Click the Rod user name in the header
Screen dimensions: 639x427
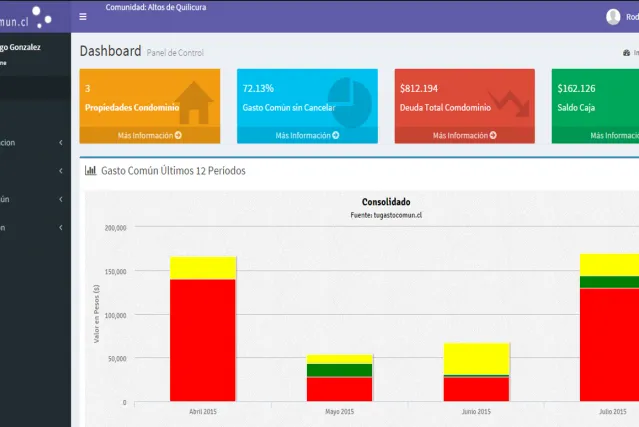point(632,17)
